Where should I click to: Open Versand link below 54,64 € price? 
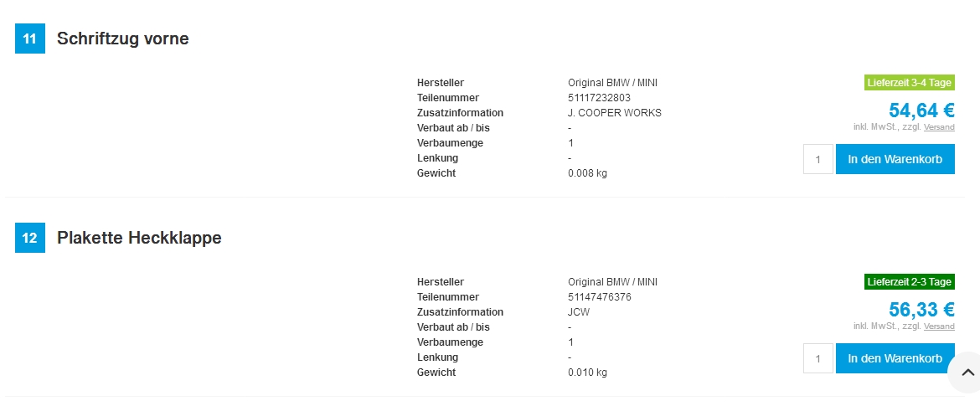pos(939,127)
